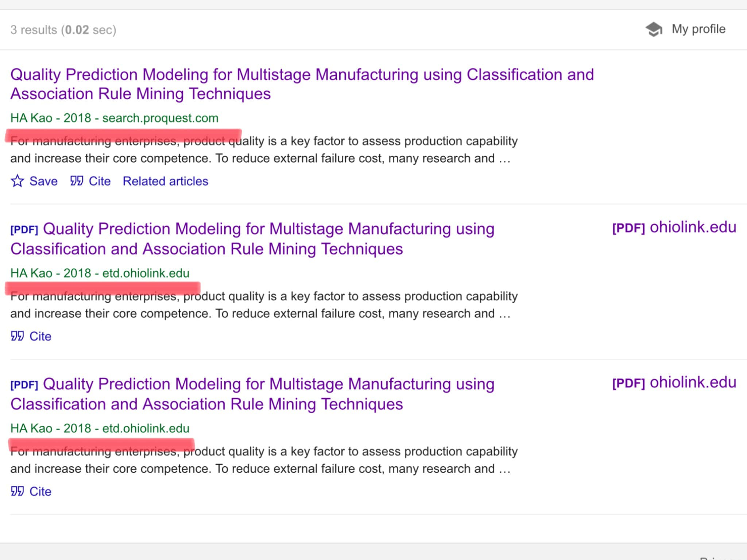The image size is (747, 560).
Task: Click the second result's abstract snippet
Action: pyautogui.click(x=264, y=305)
